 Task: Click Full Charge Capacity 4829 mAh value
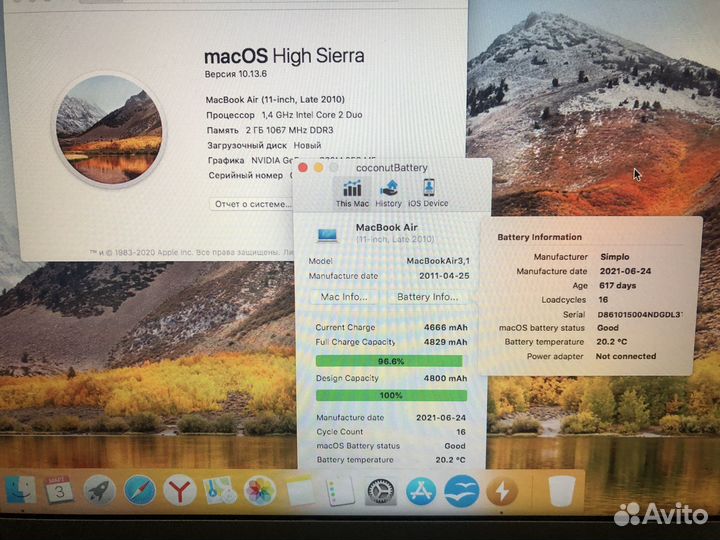445,342
